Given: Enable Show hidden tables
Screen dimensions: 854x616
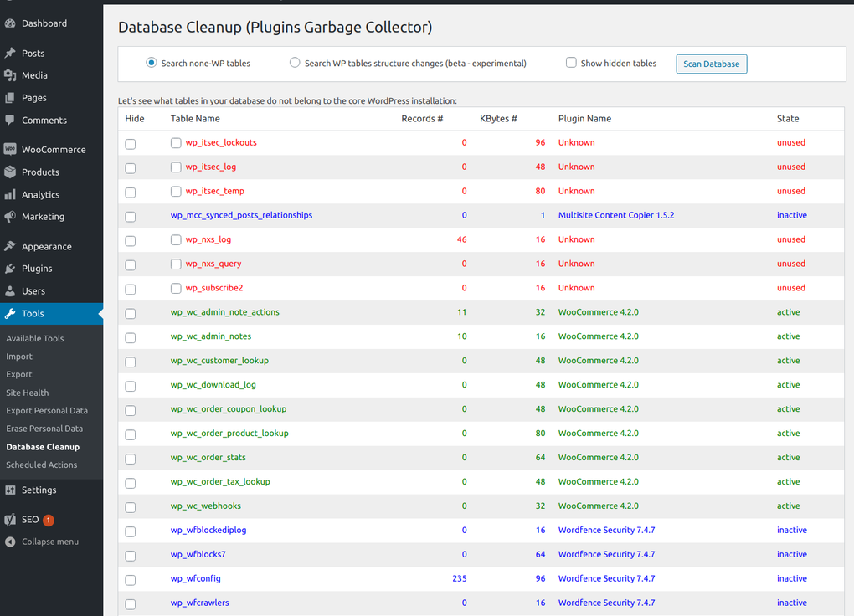Looking at the screenshot, I should point(571,62).
